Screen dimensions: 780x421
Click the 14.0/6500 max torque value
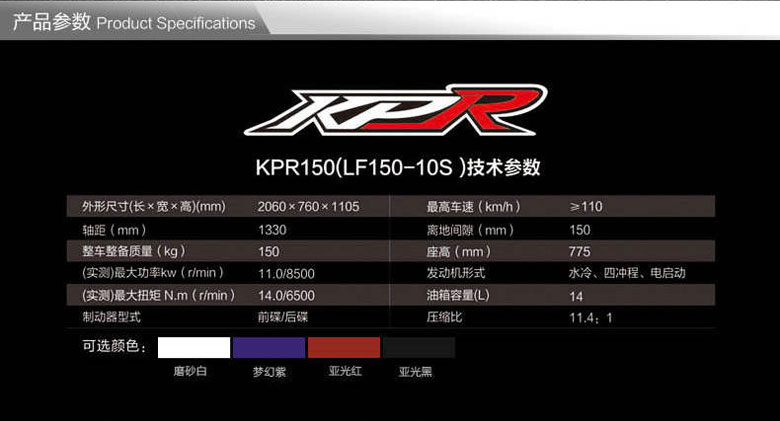(x=287, y=296)
